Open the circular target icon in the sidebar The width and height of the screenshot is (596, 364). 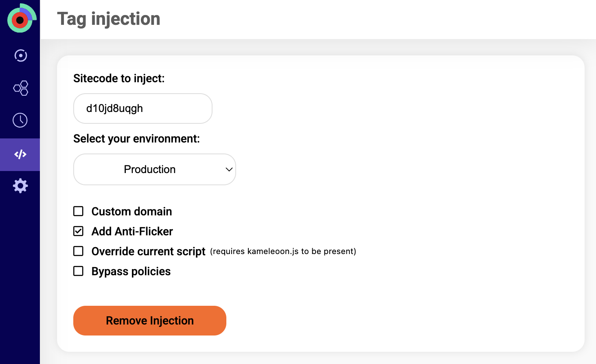coord(20,55)
